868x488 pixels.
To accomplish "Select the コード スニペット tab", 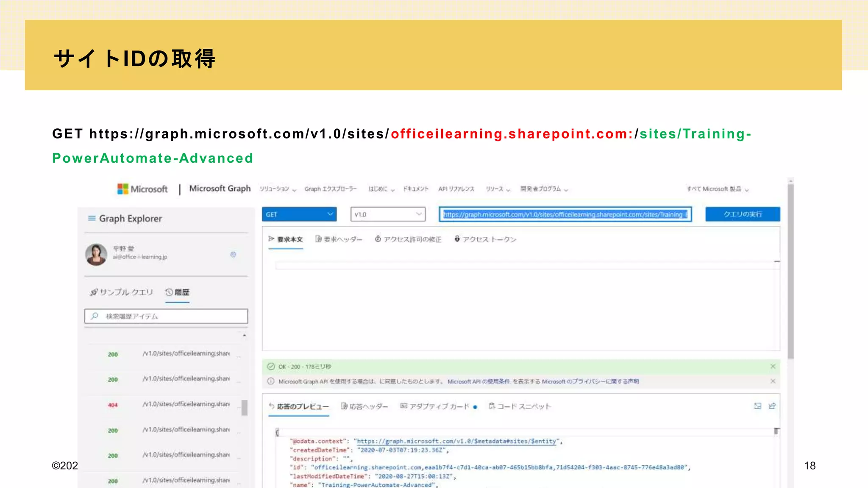I will click(x=520, y=407).
